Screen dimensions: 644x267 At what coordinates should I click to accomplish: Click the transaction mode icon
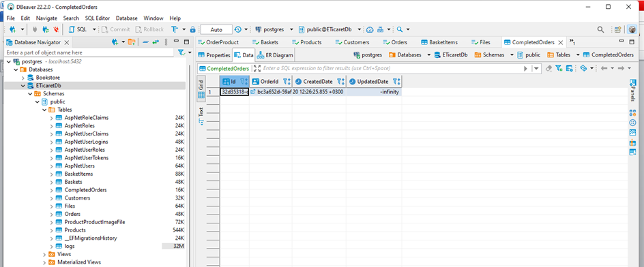pyautogui.click(x=175, y=29)
